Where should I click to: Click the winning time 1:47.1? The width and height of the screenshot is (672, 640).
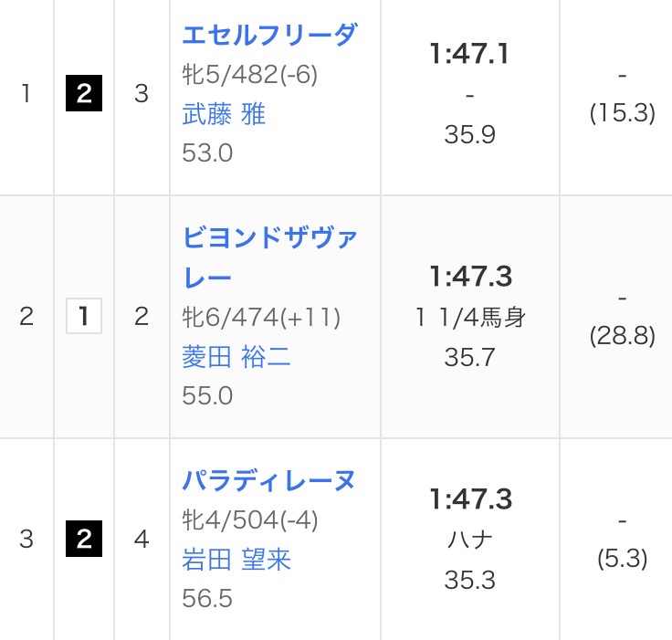[470, 55]
